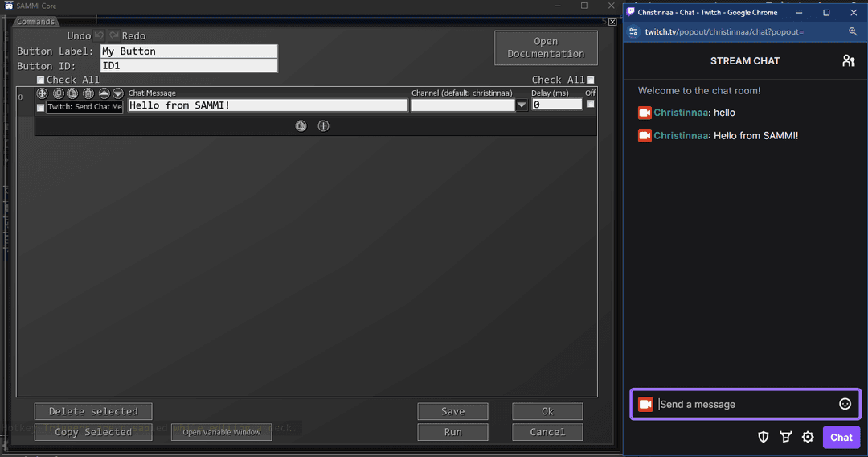
Task: Click Christinnaa username on 'hello' message
Action: coord(681,113)
